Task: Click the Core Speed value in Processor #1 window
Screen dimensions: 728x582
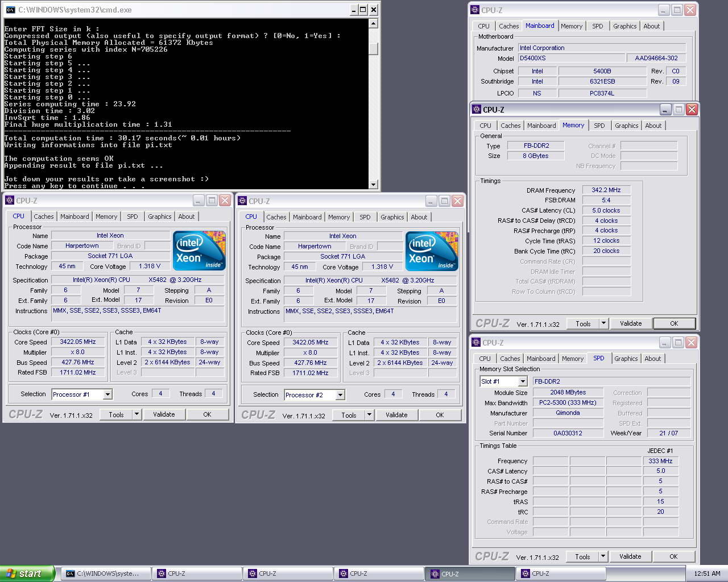Action: 78,342
